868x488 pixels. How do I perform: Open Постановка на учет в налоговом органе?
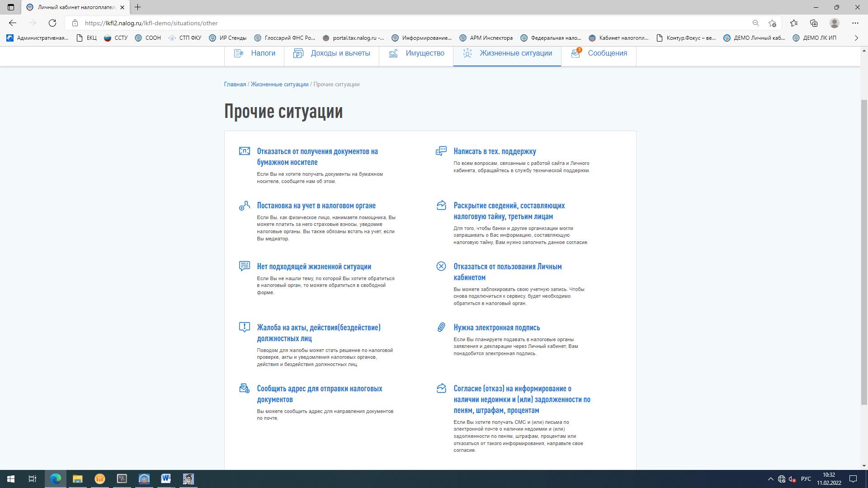pyautogui.click(x=316, y=206)
